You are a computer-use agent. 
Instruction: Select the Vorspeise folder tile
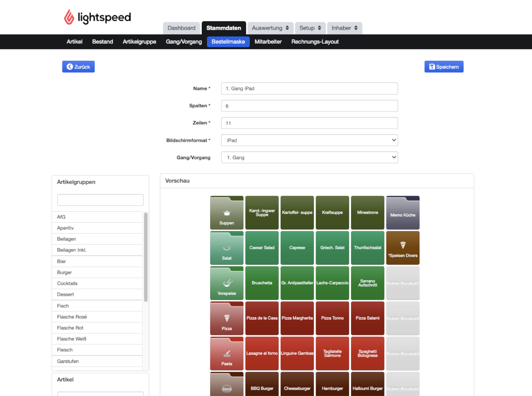(227, 283)
